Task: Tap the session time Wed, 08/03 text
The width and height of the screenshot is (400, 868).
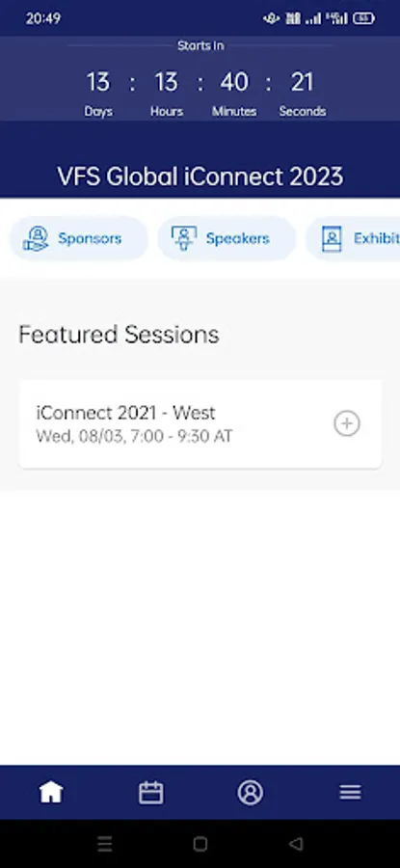Action: coord(134,436)
